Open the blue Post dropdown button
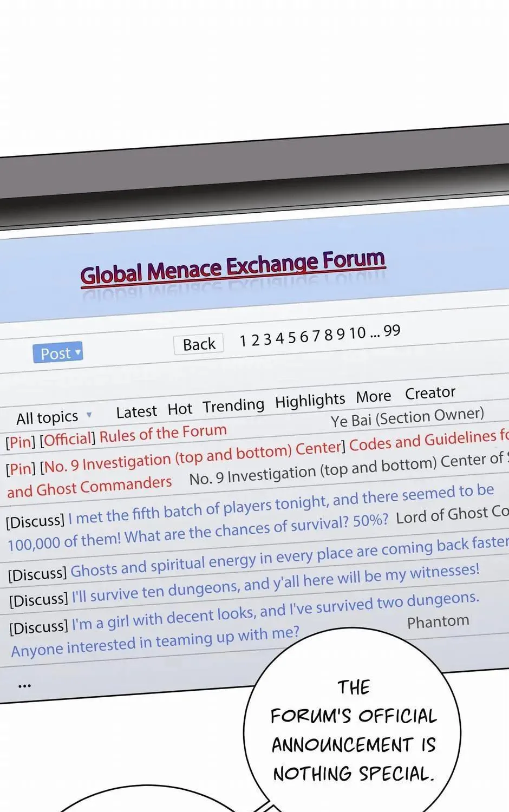 click(57, 353)
